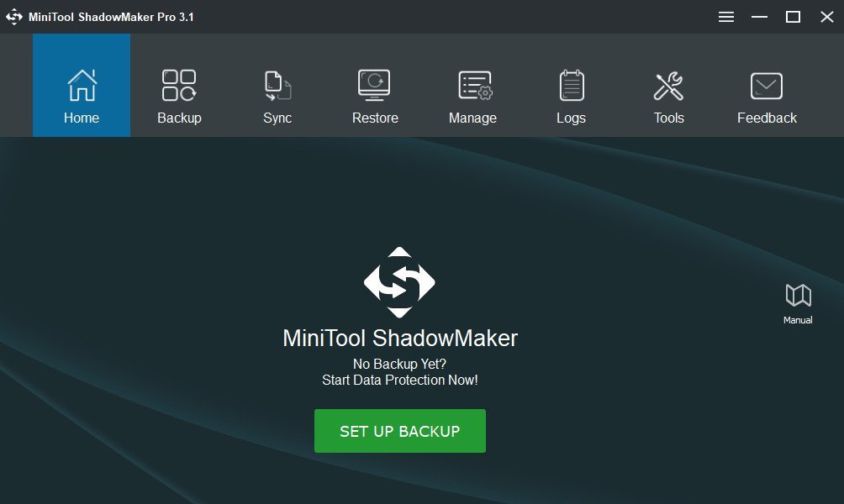Click the 'MiniTool ShadowMaker' heading text
Screen dimensions: 844x504
(400, 339)
